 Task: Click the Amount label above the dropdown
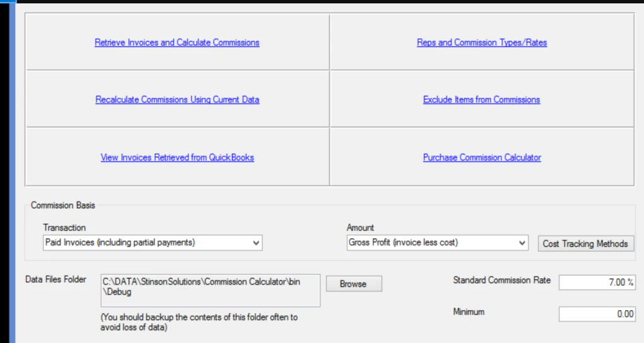pos(360,228)
